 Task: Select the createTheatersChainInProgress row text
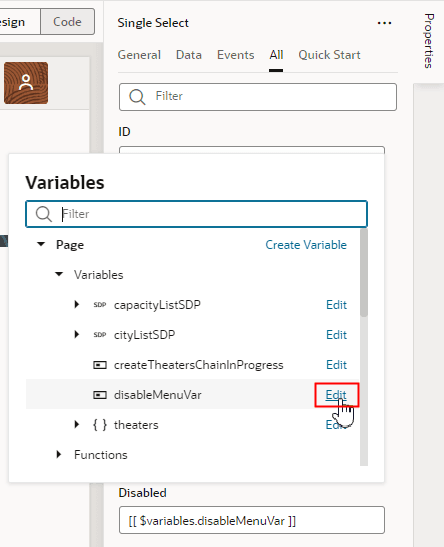point(198,365)
